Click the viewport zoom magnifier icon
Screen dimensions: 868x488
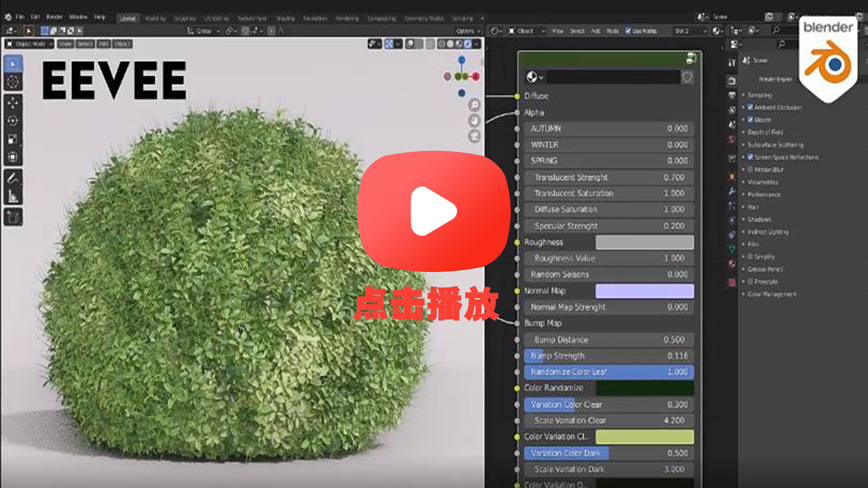pos(474,105)
